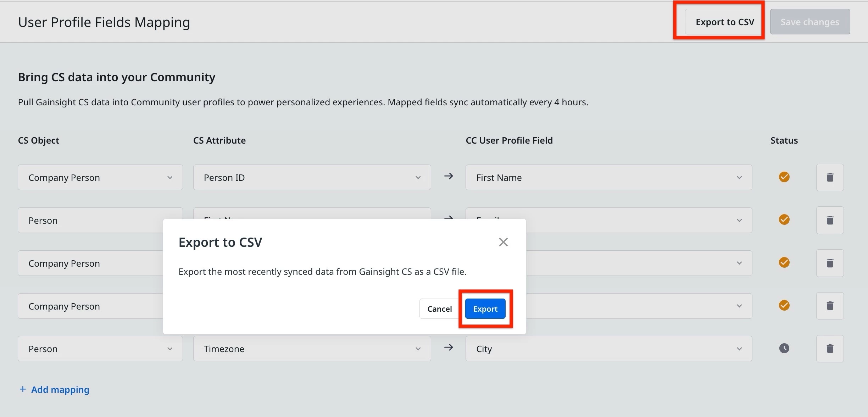868x417 pixels.
Task: Remove third mapping row with trash icon
Action: point(830,263)
